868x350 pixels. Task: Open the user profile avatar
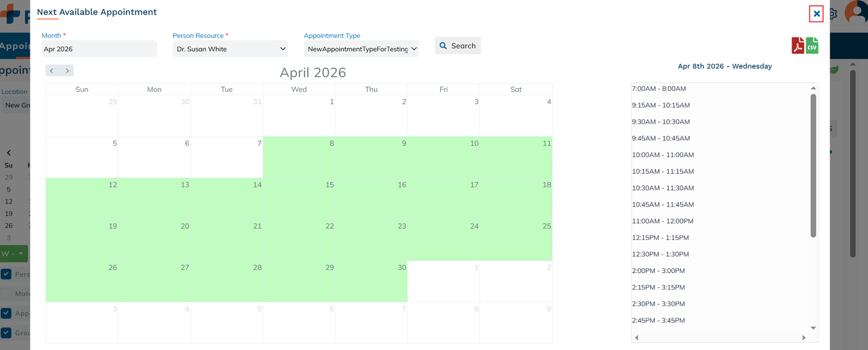click(856, 13)
